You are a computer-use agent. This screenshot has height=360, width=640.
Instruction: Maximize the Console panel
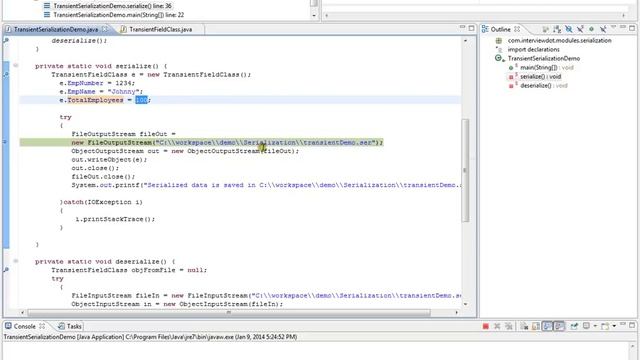(632, 325)
